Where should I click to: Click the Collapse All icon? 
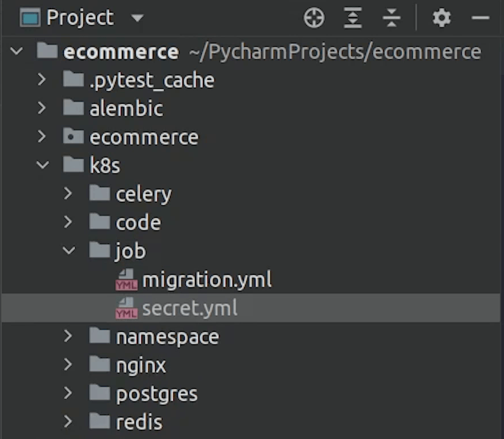(x=392, y=18)
